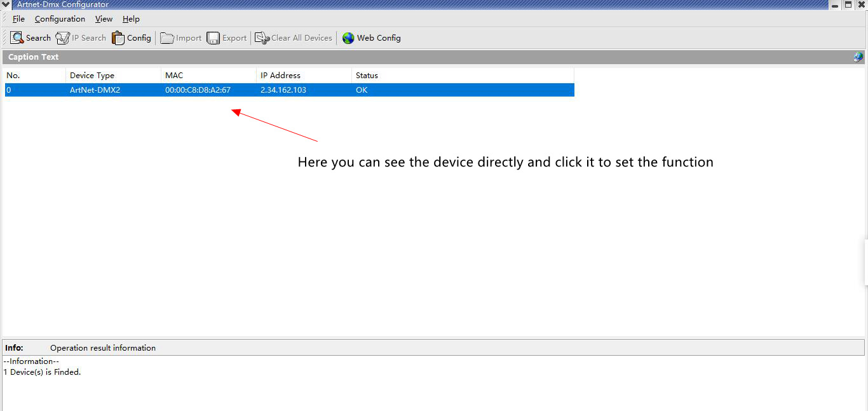Click the Search magnifier icon in toolbar
Screen dimensions: 868x411
(x=17, y=38)
